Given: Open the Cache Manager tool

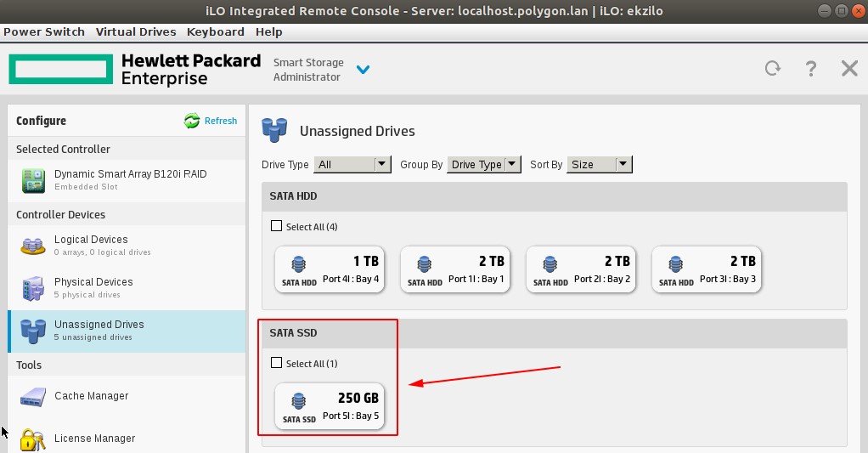Looking at the screenshot, I should pos(91,396).
